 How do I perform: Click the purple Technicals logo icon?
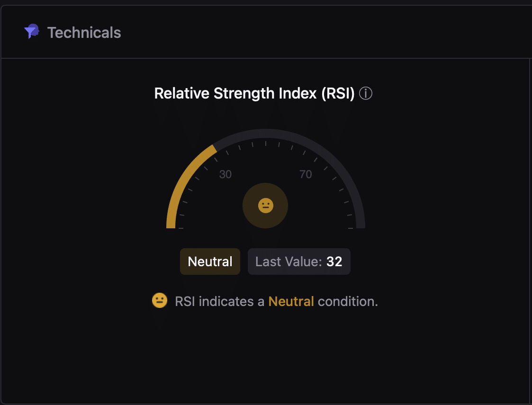32,31
